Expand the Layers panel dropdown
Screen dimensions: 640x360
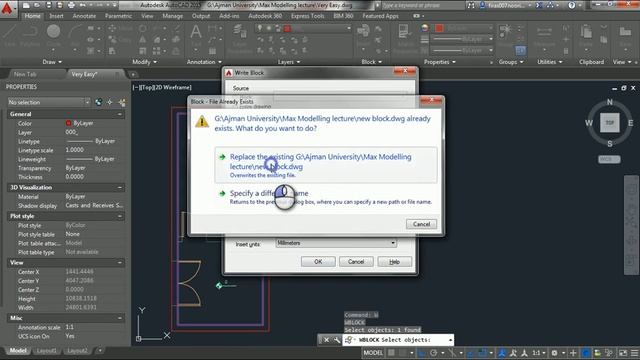point(289,62)
